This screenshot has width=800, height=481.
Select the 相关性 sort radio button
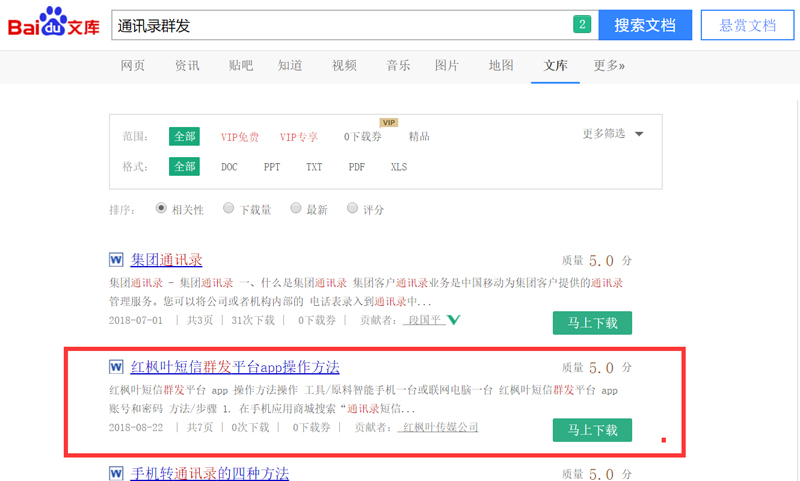pos(162,209)
